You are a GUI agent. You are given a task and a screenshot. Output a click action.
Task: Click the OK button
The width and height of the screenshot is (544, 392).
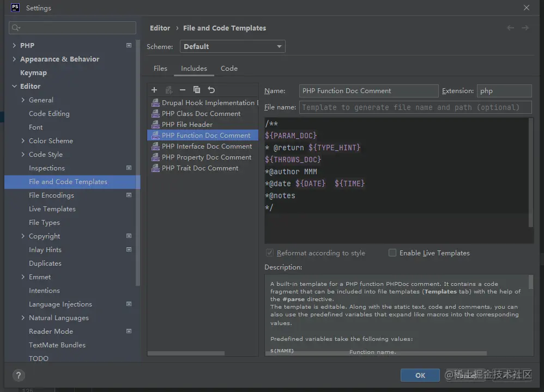(420, 375)
